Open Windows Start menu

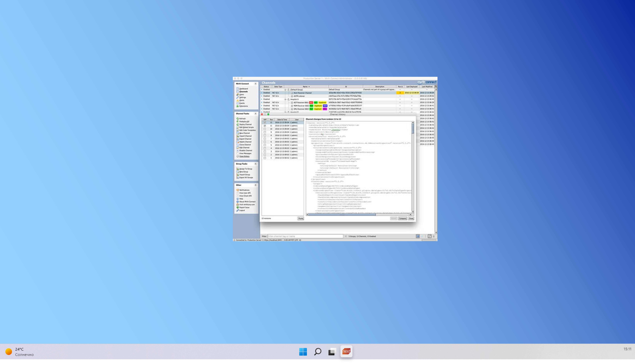(x=303, y=352)
